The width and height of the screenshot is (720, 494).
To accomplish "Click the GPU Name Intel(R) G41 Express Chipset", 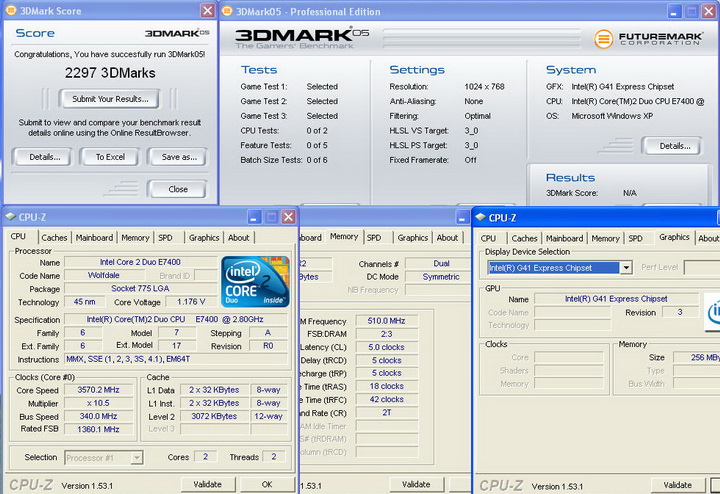I will (616, 299).
